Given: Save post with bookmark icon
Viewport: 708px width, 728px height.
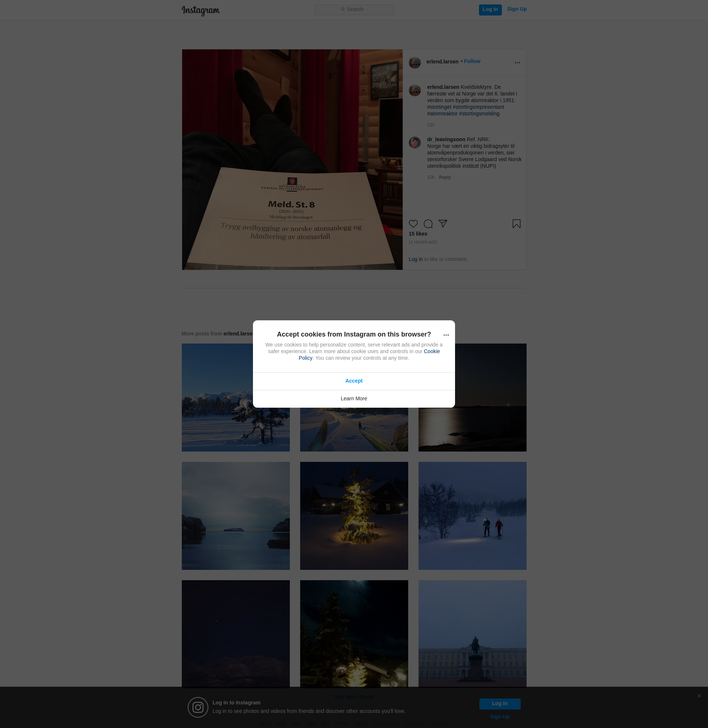Looking at the screenshot, I should (x=516, y=224).
